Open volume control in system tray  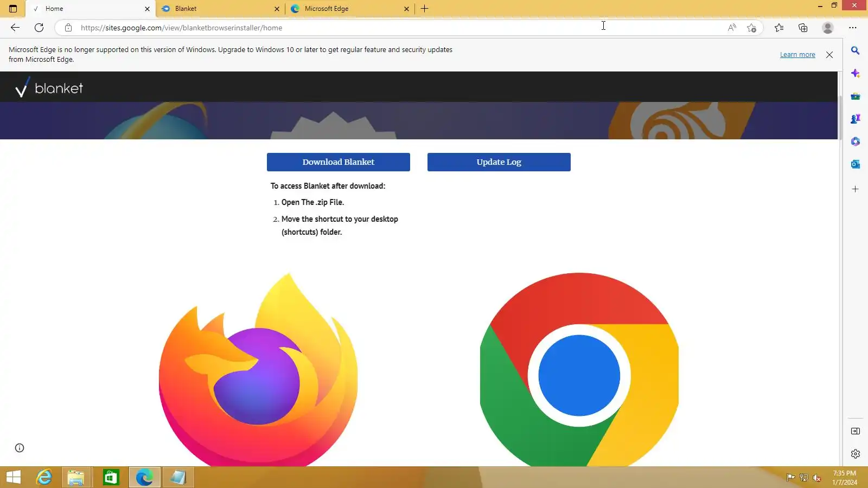(x=817, y=478)
